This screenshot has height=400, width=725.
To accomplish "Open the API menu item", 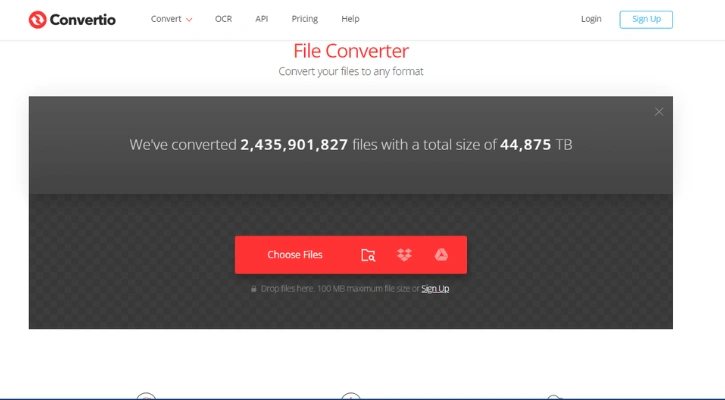I will (x=262, y=19).
